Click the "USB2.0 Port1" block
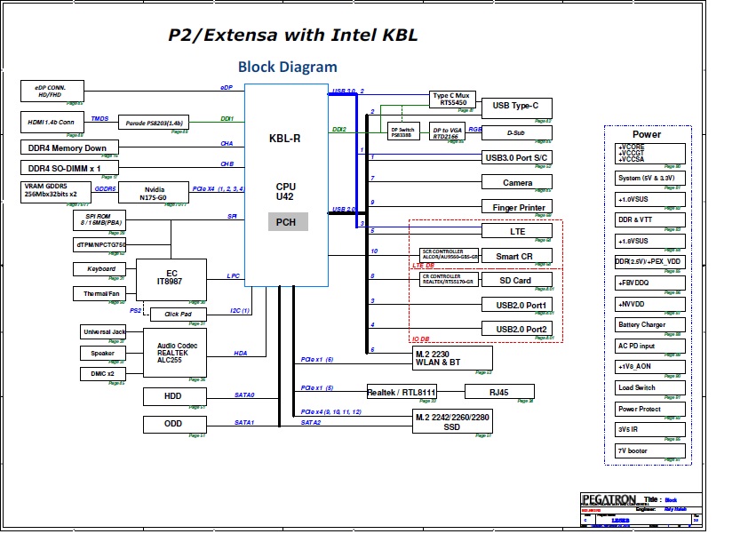756x534 pixels. pos(517,305)
